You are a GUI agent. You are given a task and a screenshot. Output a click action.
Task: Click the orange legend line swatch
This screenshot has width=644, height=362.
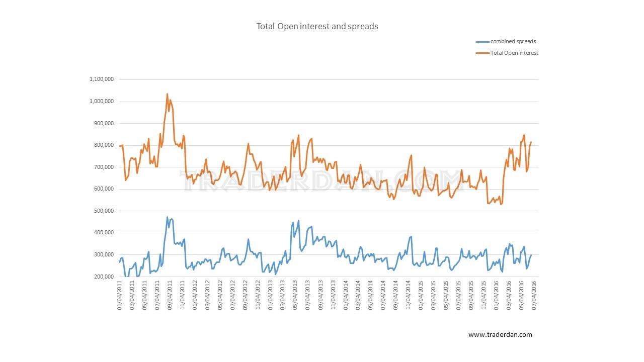[482, 53]
